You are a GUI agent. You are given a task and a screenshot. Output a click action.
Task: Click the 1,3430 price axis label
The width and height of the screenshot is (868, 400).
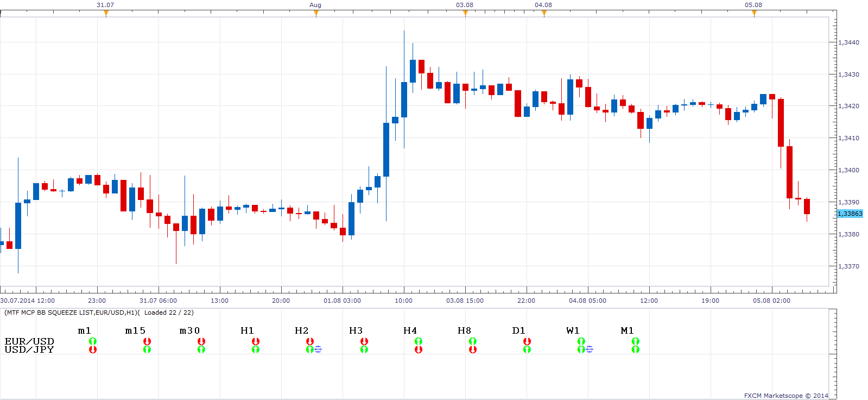click(849, 74)
